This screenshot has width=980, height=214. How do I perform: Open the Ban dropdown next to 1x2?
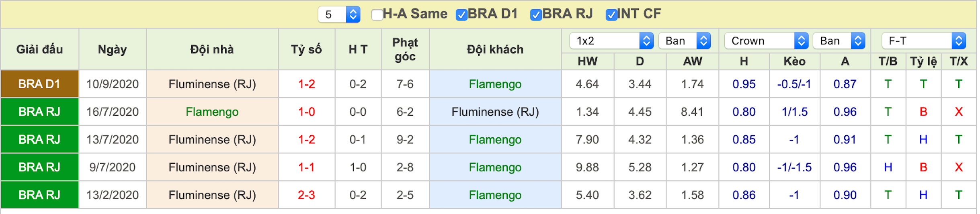coord(685,41)
